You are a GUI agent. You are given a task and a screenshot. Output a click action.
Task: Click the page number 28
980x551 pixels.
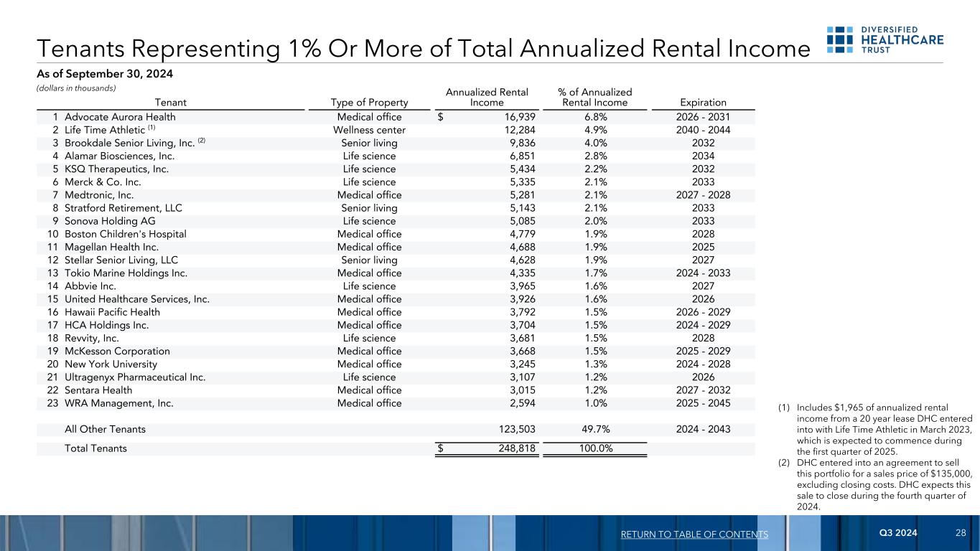pyautogui.click(x=961, y=533)
